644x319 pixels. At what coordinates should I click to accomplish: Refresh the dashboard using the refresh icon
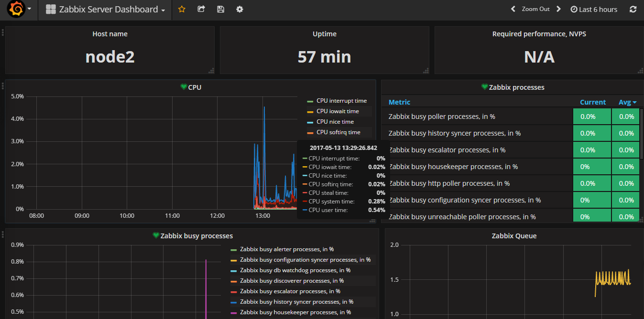[633, 9]
